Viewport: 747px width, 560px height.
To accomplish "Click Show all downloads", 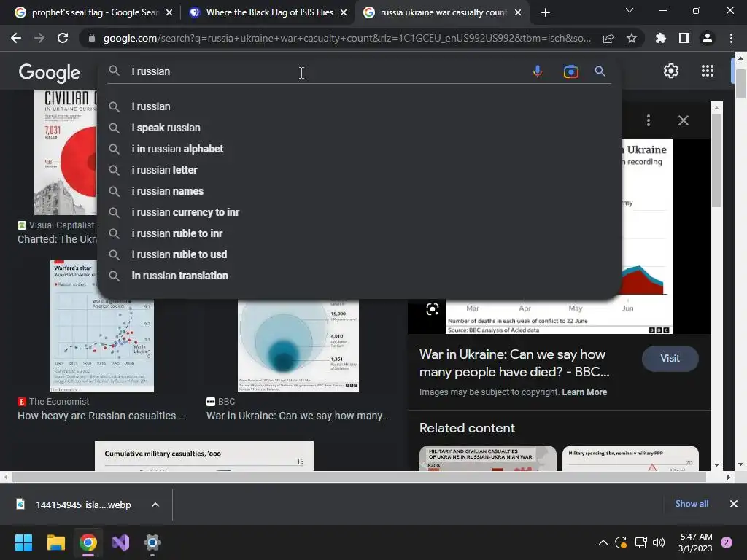I will pyautogui.click(x=692, y=504).
